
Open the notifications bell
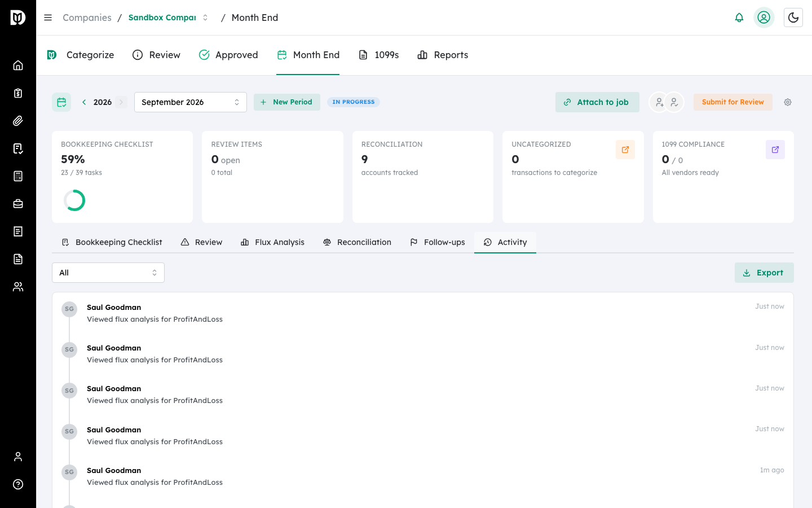(739, 17)
